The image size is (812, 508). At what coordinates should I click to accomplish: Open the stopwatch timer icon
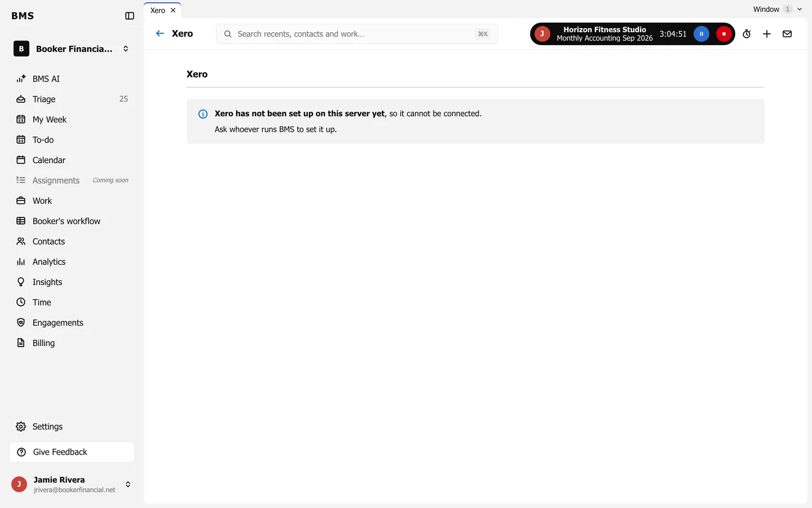747,34
